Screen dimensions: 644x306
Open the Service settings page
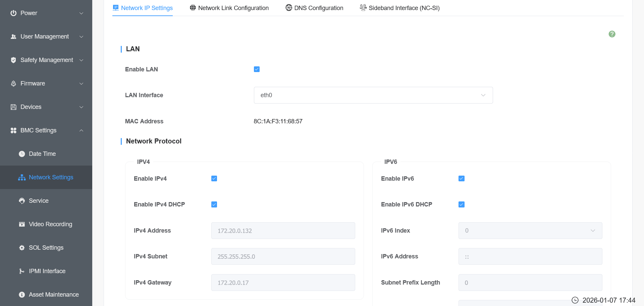click(x=39, y=201)
